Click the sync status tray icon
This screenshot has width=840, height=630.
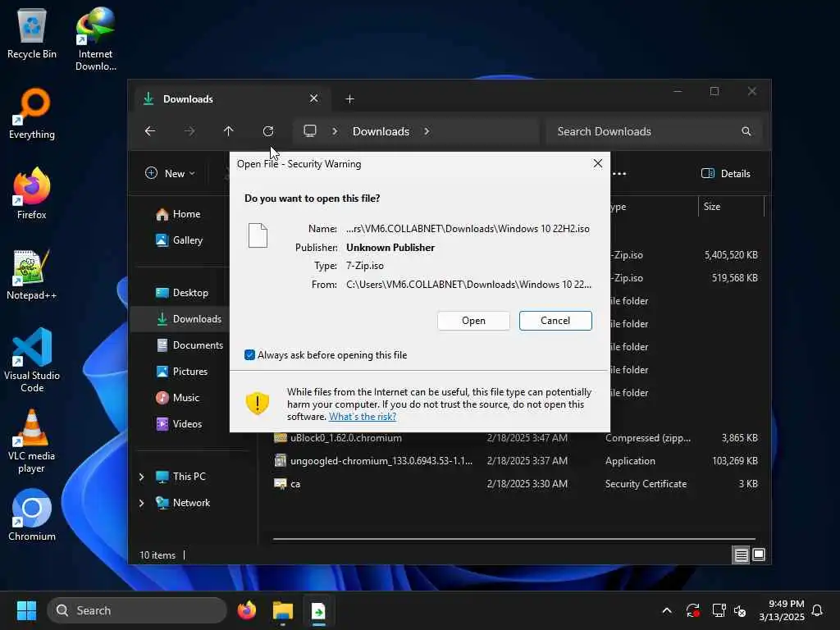point(692,610)
